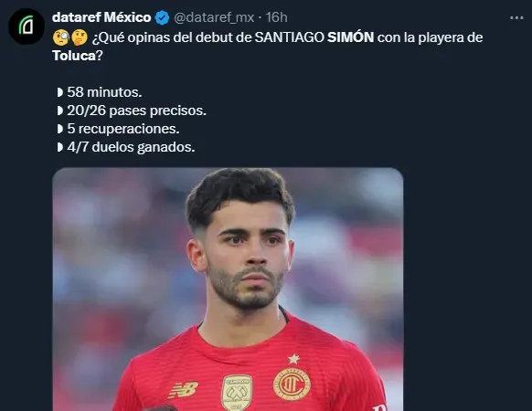Image resolution: width=532 pixels, height=411 pixels.
Task: Click the thinking face emoji
Action: [x=80, y=37]
